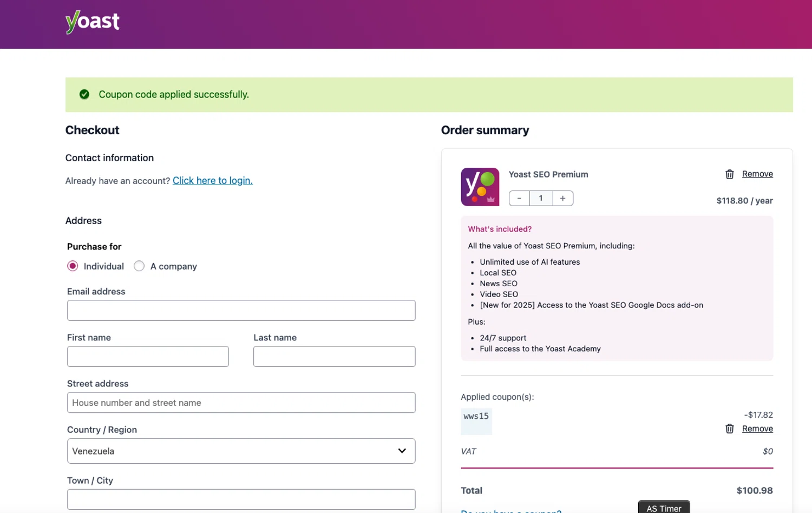Image resolution: width=812 pixels, height=513 pixels.
Task: Select the A company purchase option
Action: coord(139,266)
